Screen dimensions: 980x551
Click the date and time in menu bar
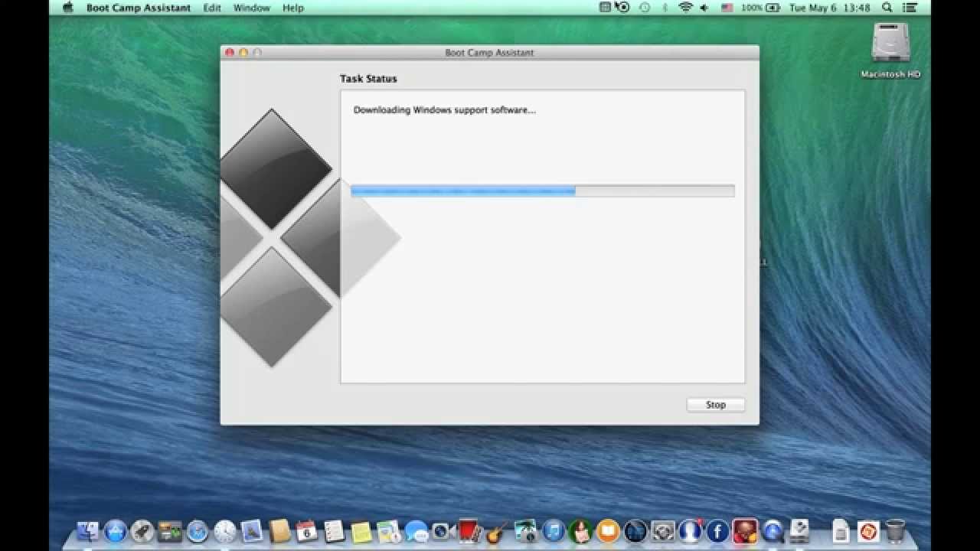(830, 8)
